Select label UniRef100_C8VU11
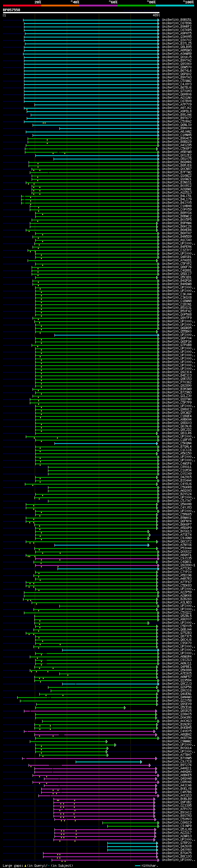 point(177,467)
